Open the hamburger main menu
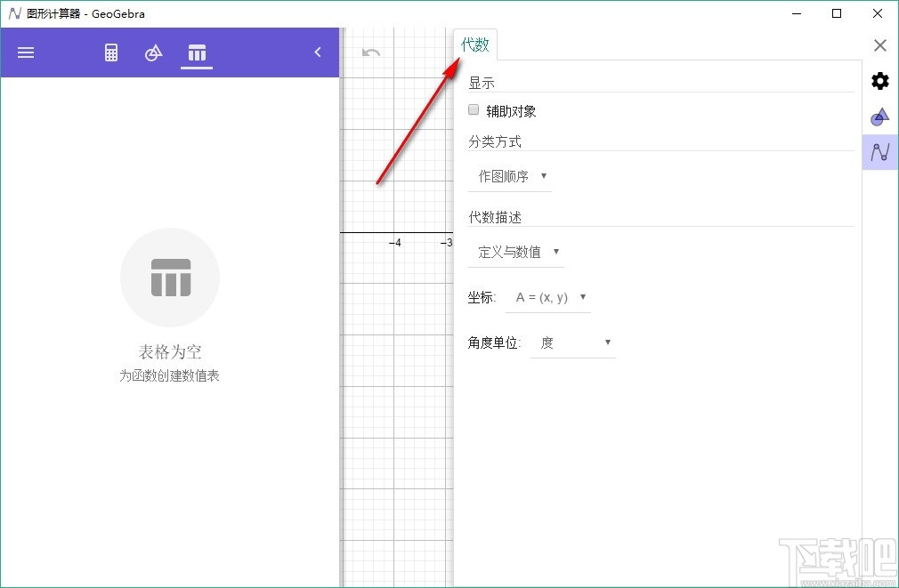 click(x=26, y=52)
